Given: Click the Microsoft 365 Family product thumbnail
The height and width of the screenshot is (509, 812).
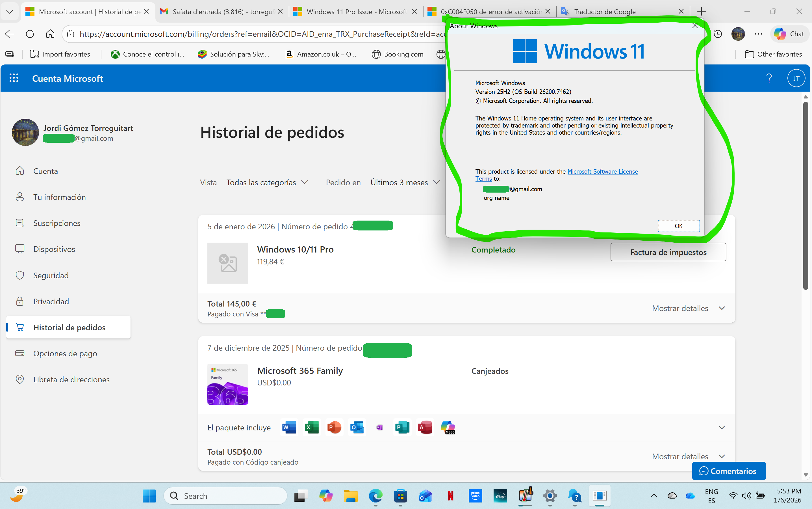Looking at the screenshot, I should point(227,384).
